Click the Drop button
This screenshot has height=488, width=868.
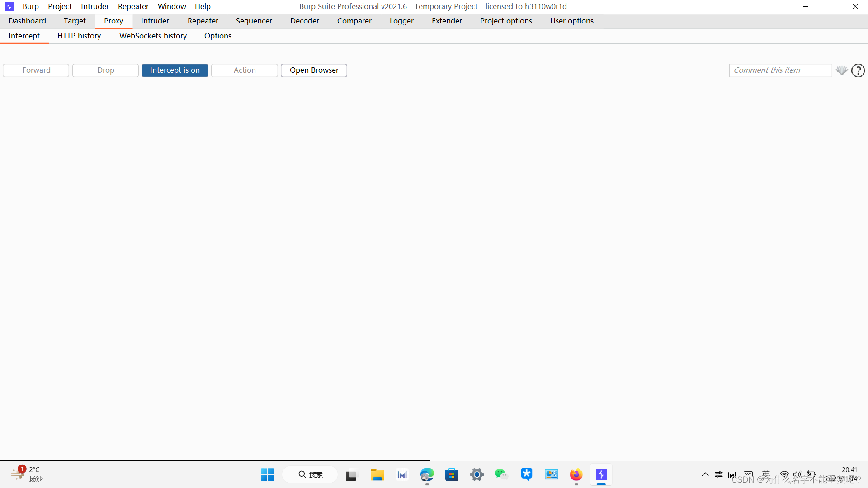(105, 70)
